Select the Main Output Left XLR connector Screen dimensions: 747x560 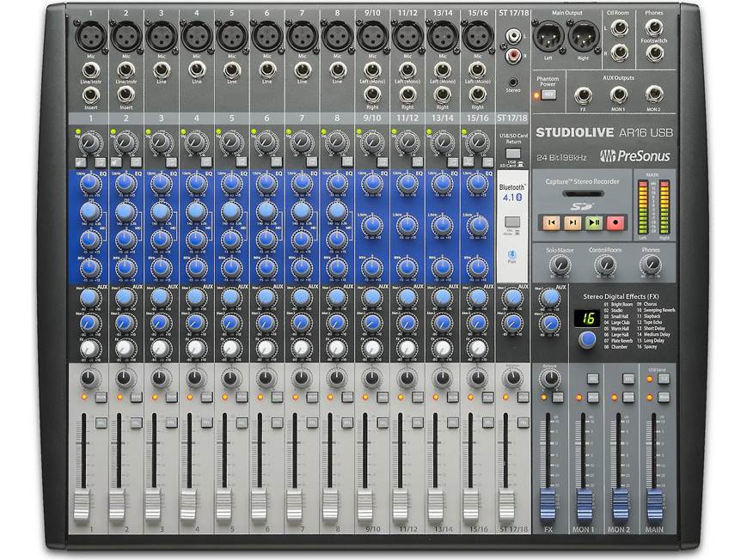tap(548, 36)
